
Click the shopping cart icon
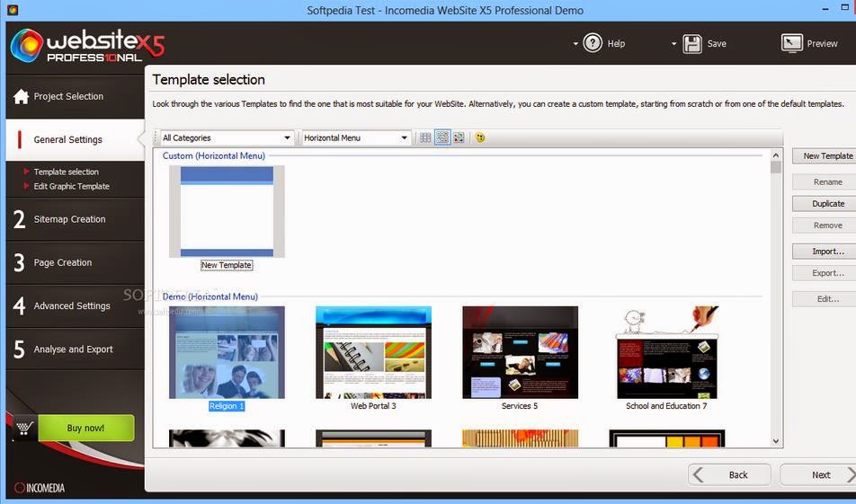[x=24, y=429]
